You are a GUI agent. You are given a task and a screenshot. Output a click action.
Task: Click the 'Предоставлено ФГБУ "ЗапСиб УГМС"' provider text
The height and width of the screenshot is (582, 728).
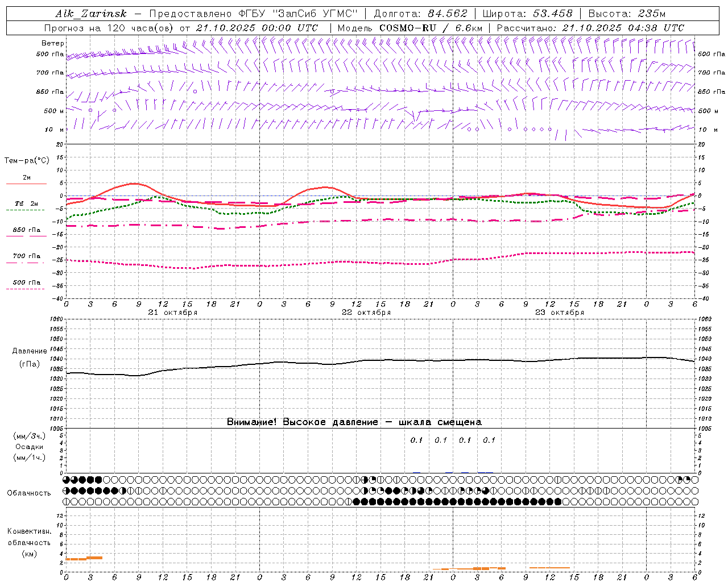253,14
